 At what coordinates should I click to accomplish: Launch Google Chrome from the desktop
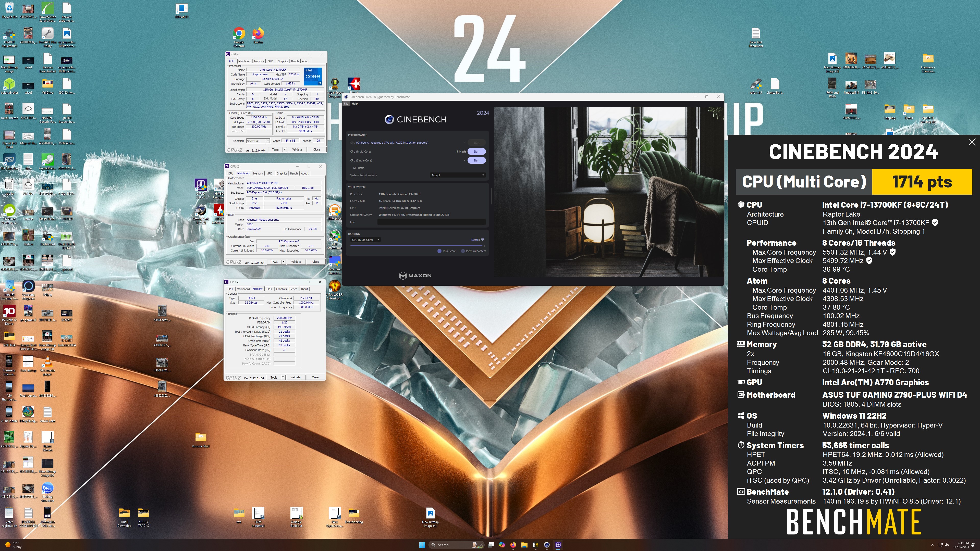pyautogui.click(x=239, y=37)
